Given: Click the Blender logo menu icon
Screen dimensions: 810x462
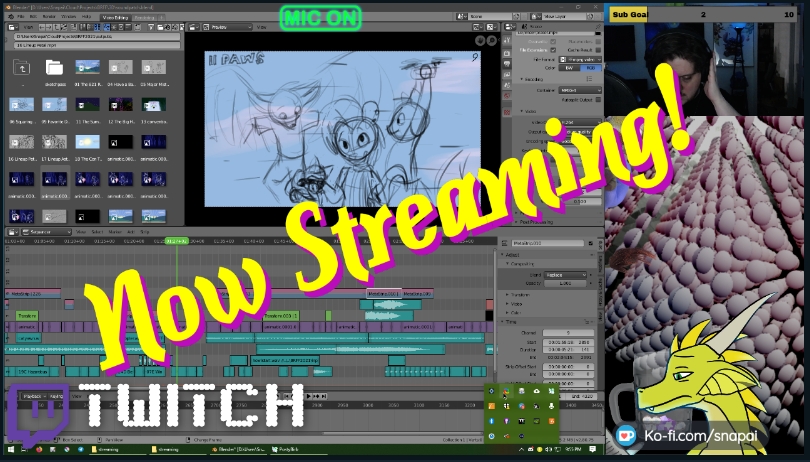Looking at the screenshot, I should tap(11, 17).
